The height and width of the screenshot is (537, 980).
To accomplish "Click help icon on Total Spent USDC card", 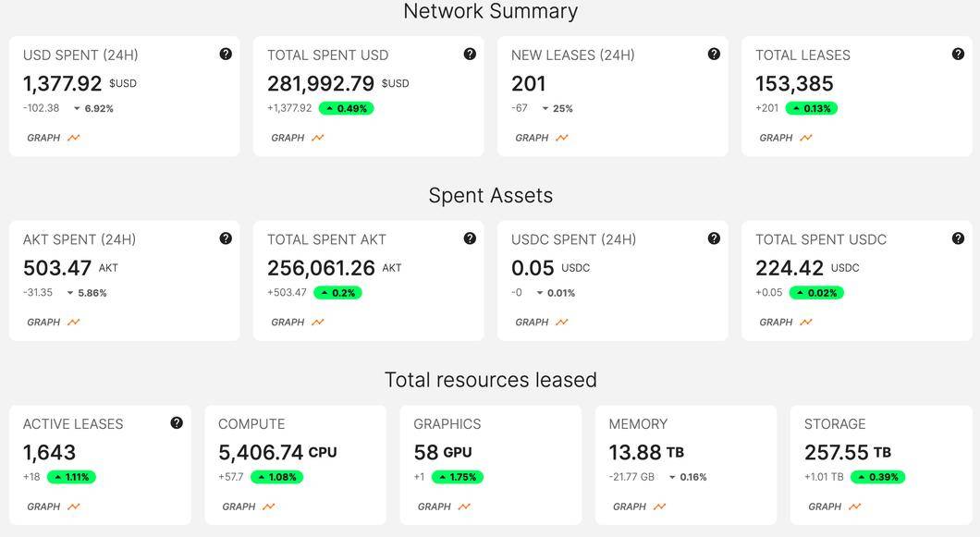I will click(x=958, y=238).
